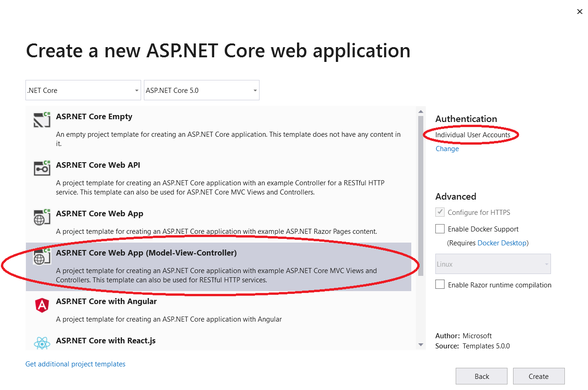Open the Docker Desktop link
588x390 pixels.
(502, 243)
